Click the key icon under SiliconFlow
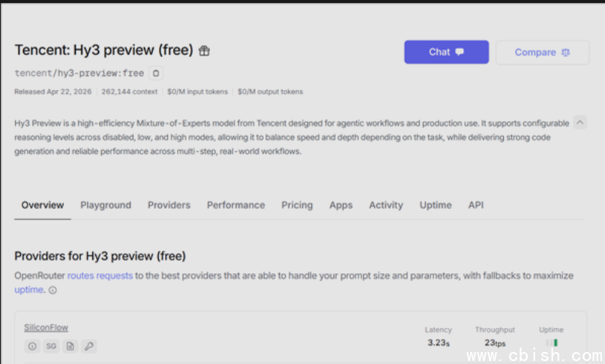This screenshot has height=364, width=605. pyautogui.click(x=88, y=346)
